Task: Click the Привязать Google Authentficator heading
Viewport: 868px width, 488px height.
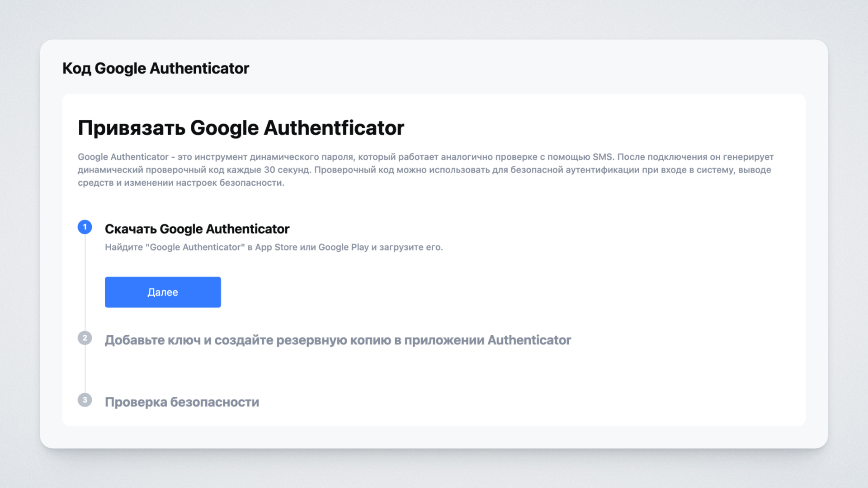Action: pos(241,128)
